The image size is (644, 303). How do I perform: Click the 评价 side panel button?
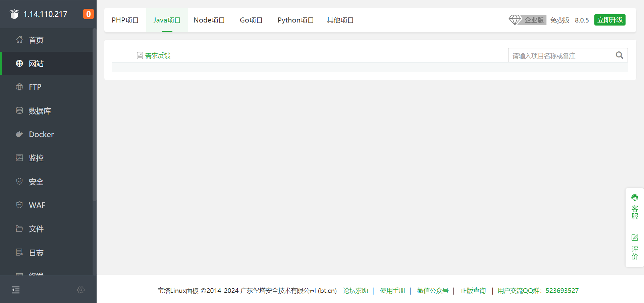pos(635,248)
